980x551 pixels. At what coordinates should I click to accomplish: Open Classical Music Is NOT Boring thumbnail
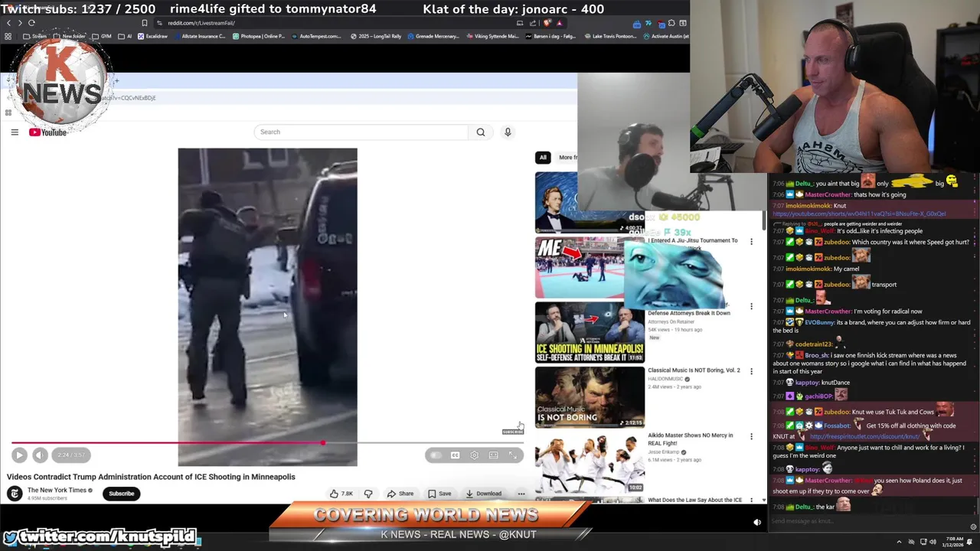(x=590, y=397)
